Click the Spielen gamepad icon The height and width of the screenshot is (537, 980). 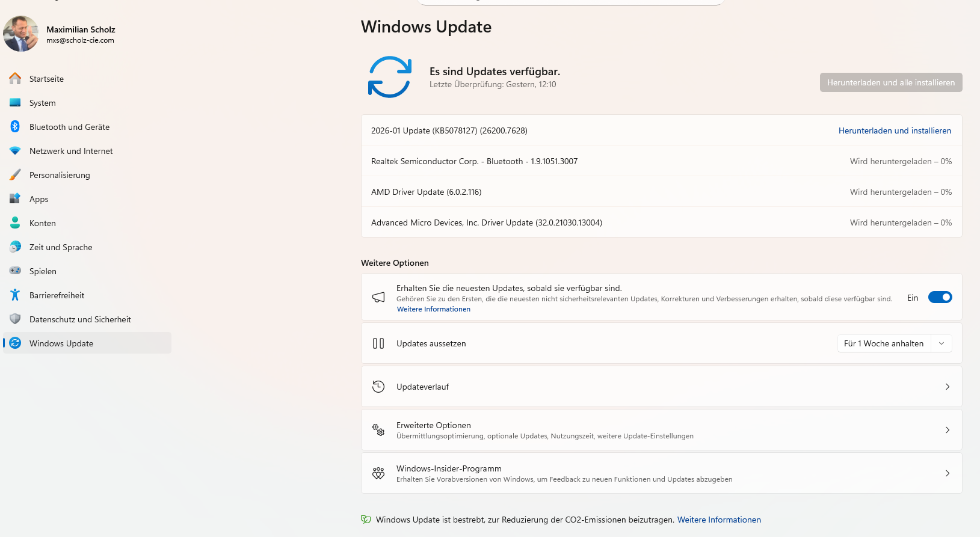point(15,271)
